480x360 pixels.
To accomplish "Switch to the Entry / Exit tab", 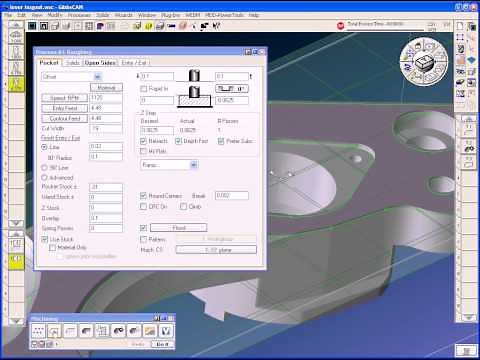I will (x=134, y=63).
